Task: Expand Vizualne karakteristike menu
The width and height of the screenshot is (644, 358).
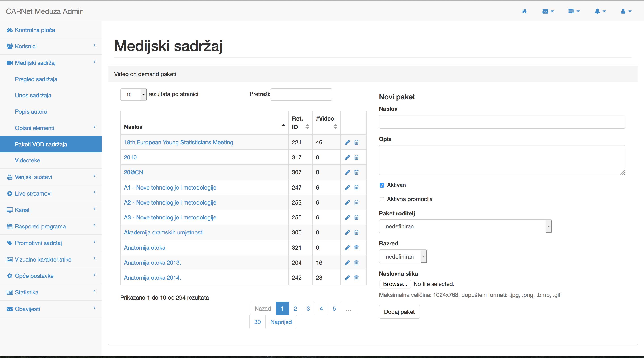Action: click(51, 260)
